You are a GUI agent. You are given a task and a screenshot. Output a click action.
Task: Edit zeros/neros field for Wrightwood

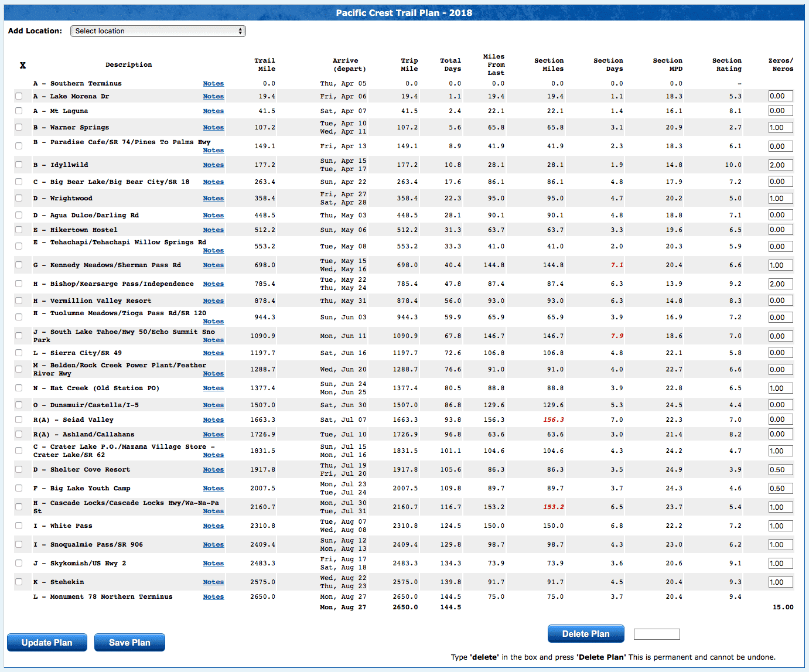click(780, 198)
